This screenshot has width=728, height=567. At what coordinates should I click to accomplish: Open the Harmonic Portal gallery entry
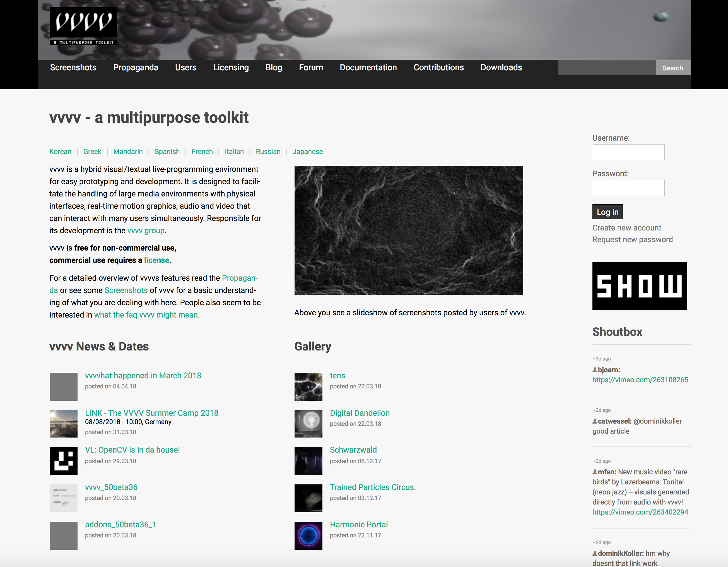359,525
